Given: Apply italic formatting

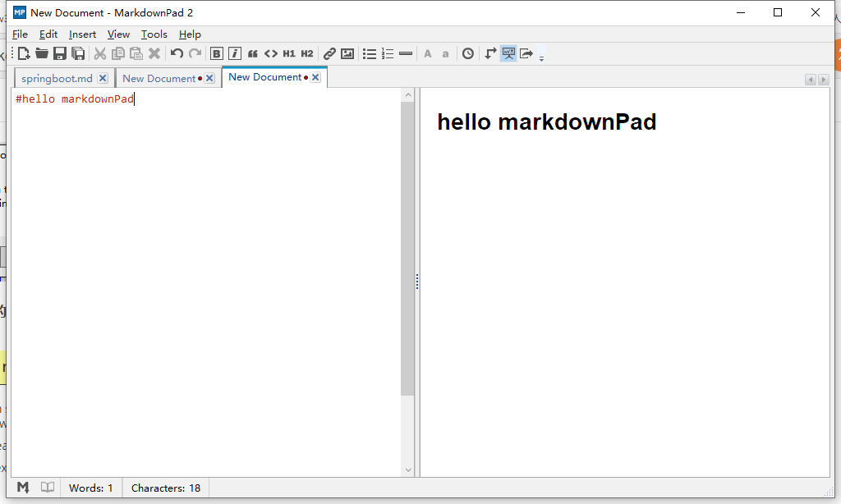Looking at the screenshot, I should pos(234,53).
